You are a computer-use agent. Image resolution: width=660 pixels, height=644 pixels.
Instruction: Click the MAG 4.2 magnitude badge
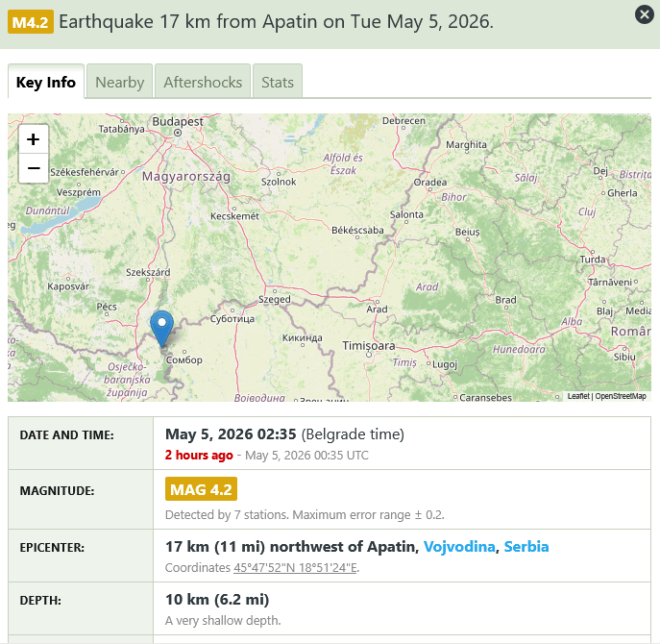tap(201, 489)
